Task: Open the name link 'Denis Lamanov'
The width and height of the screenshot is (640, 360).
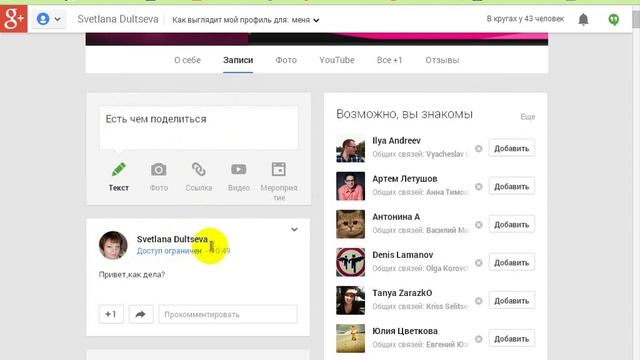Action: (402, 255)
